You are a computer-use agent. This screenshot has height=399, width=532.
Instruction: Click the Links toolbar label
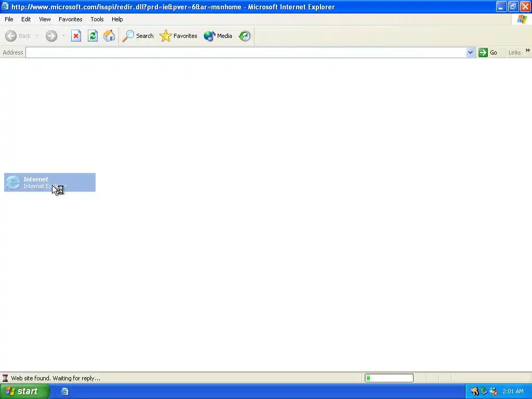514,52
